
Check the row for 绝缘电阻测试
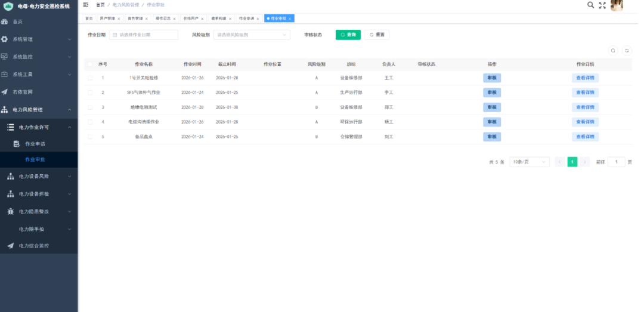(x=90, y=107)
